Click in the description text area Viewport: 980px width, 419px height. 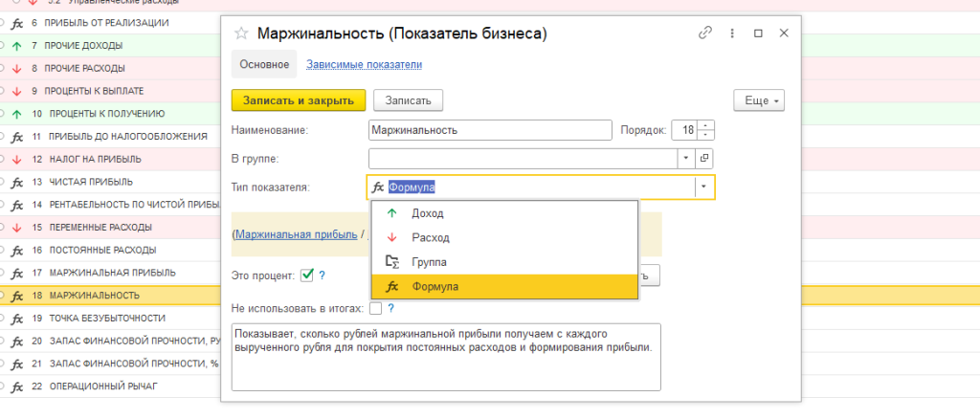click(x=446, y=357)
